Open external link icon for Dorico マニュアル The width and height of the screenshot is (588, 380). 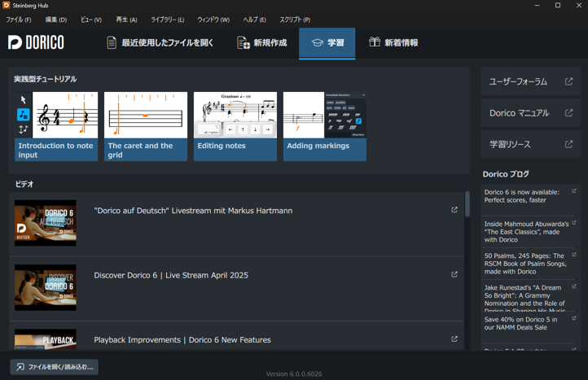coord(568,113)
